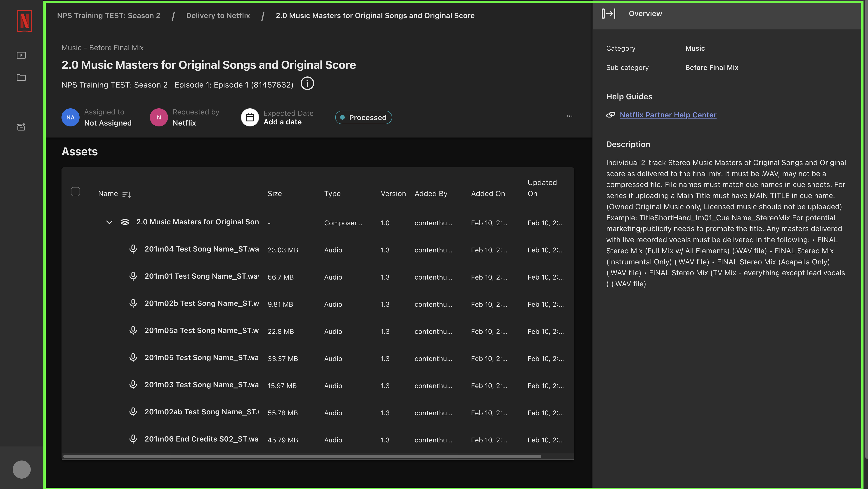Open 201m02ab Test Song Name_ST file
Screen dimensions: 868x489
pos(201,412)
